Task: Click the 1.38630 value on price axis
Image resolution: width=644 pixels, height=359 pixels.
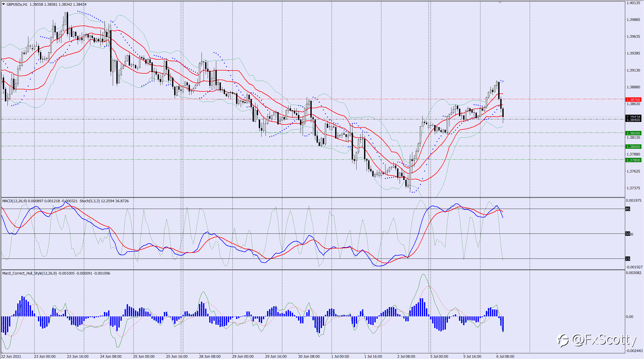Action: click(x=633, y=104)
